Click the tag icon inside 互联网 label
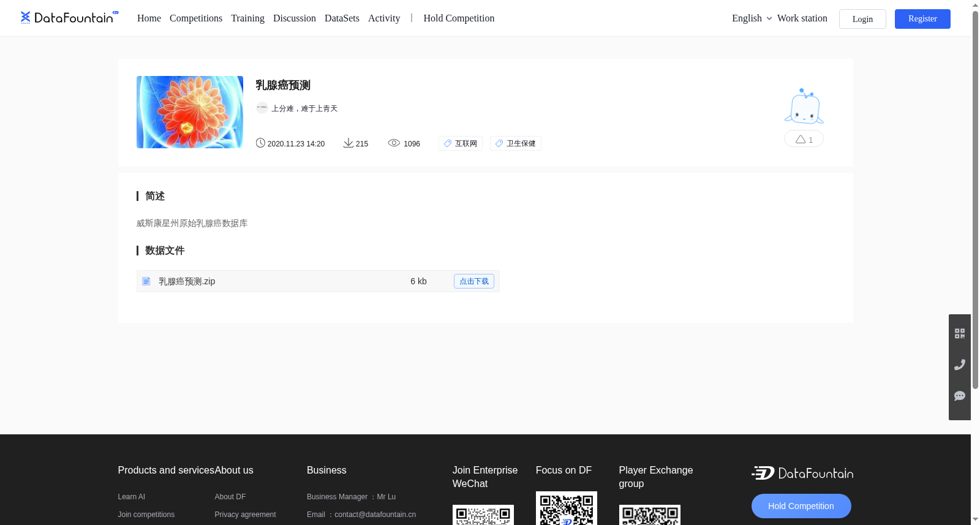The height and width of the screenshot is (525, 980). click(x=448, y=143)
